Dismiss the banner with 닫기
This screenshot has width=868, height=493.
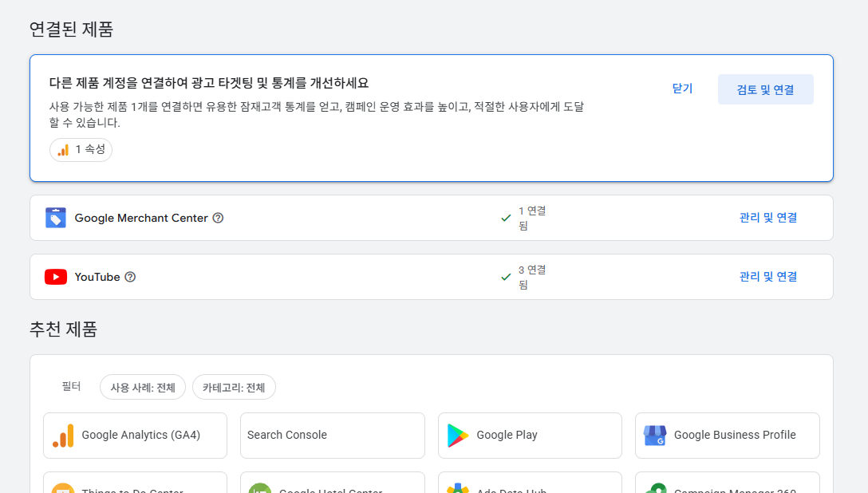click(682, 89)
